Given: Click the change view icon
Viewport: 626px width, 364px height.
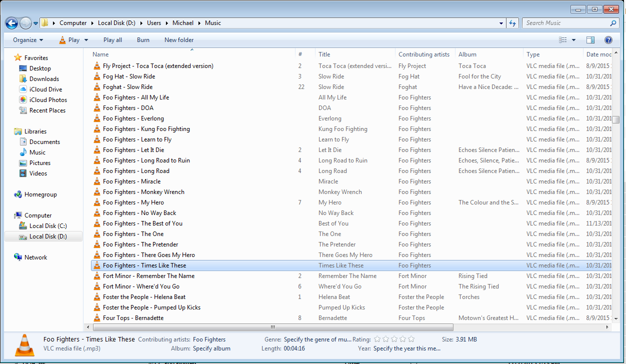Looking at the screenshot, I should click(563, 40).
